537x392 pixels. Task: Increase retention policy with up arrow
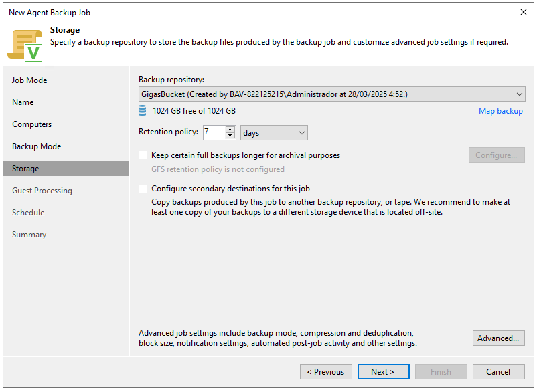[x=230, y=129]
